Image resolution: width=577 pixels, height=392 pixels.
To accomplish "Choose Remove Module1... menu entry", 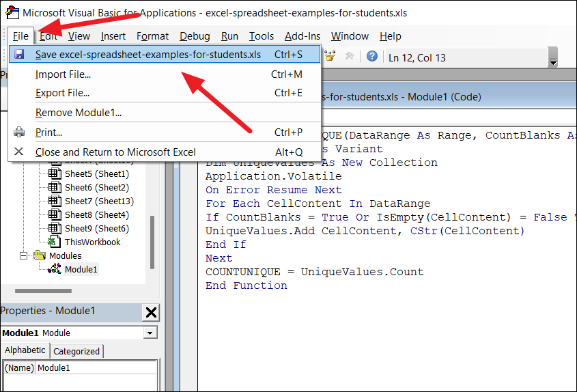I will [x=165, y=112].
